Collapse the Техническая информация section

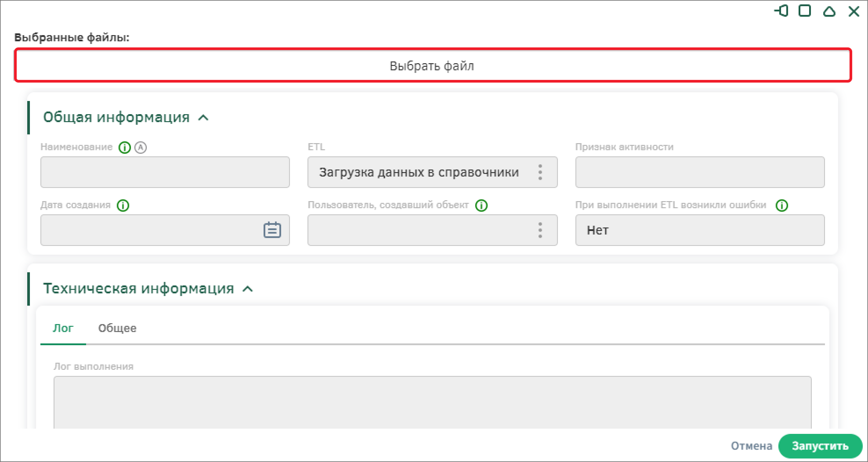pyautogui.click(x=248, y=289)
